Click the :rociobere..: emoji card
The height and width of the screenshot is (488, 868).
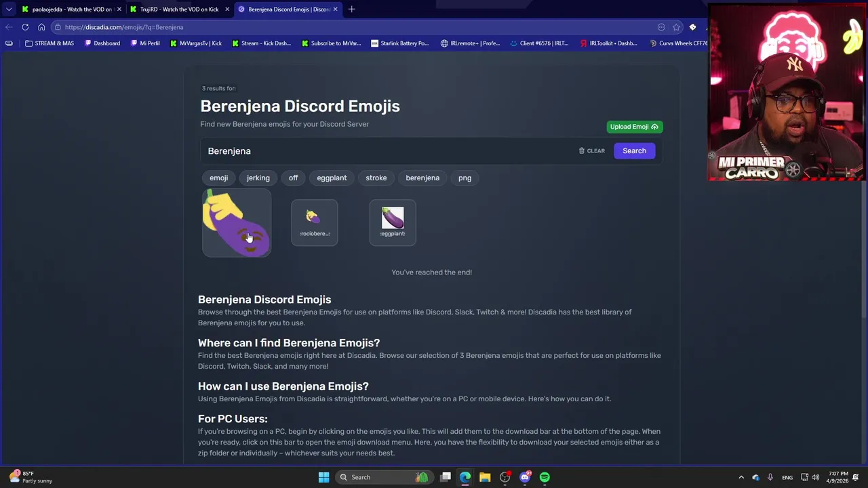[x=315, y=223]
